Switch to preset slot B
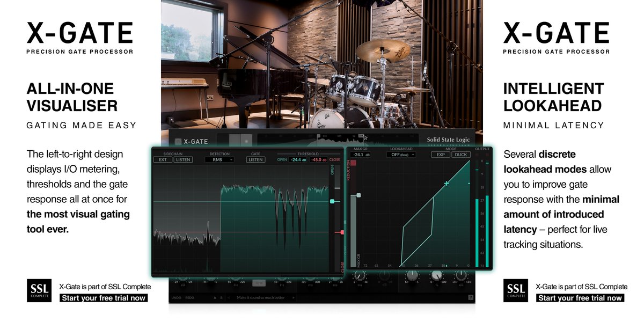Image resolution: width=644 pixels, height=322 pixels. coord(221,298)
